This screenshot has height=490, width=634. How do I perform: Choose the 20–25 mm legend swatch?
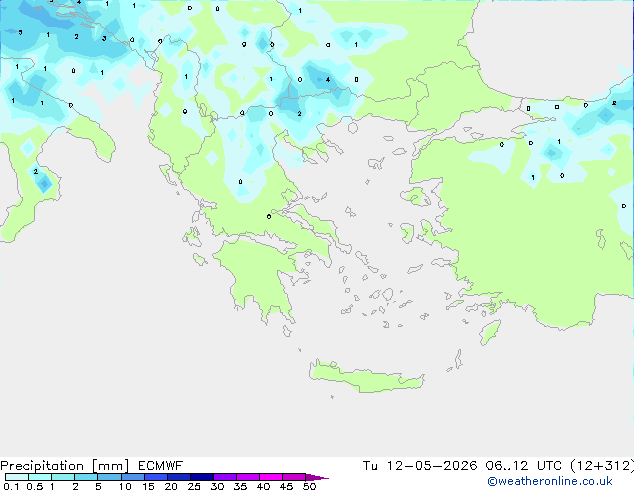tap(179, 477)
